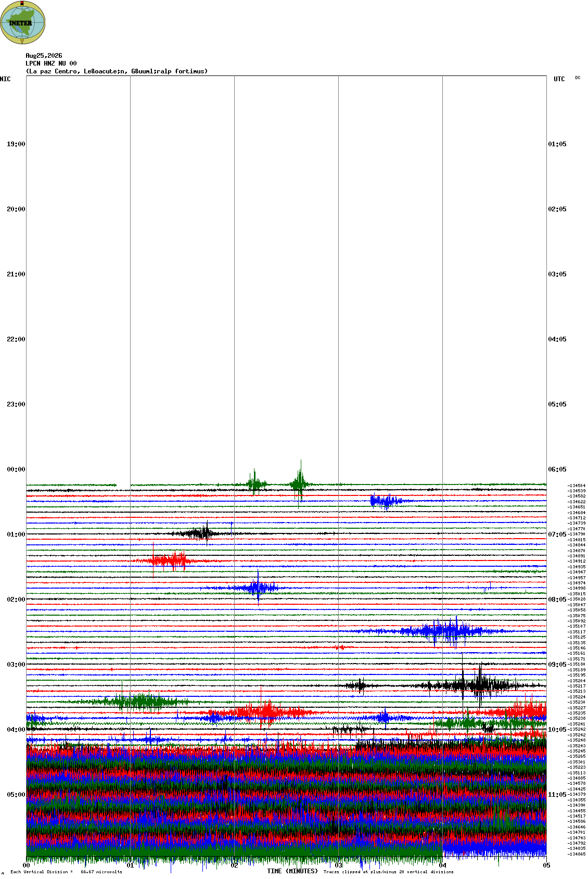Click the 19:00 local time label
Screen dimensions: 588x879
click(x=16, y=144)
